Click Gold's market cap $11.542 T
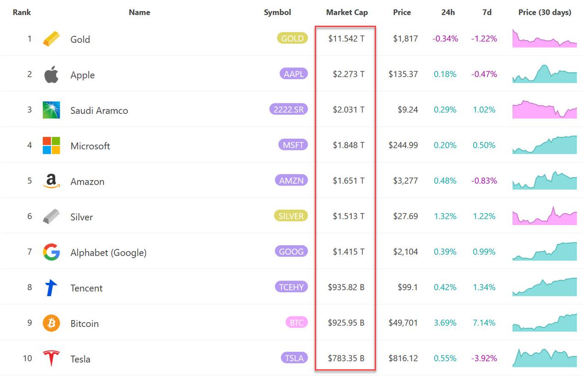Screen dimensions: 588x377 pos(346,39)
